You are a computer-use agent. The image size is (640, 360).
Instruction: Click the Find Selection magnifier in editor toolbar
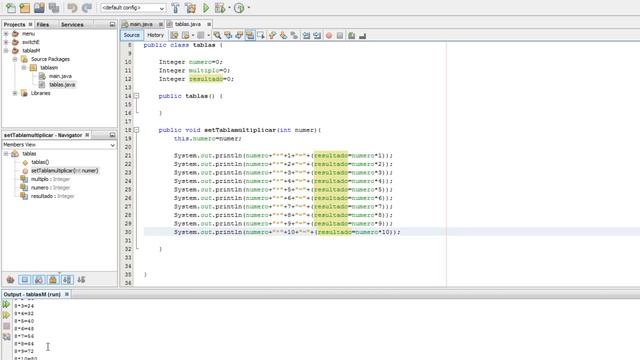(x=217, y=36)
